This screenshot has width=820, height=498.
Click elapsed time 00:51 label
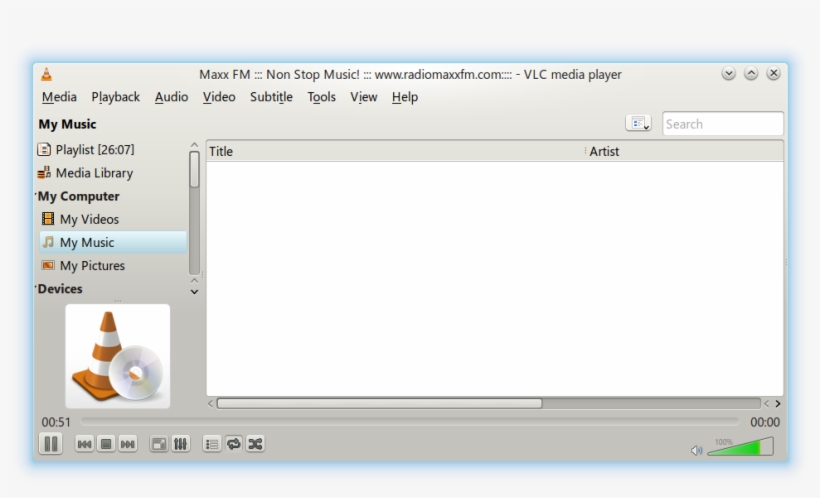(56, 422)
